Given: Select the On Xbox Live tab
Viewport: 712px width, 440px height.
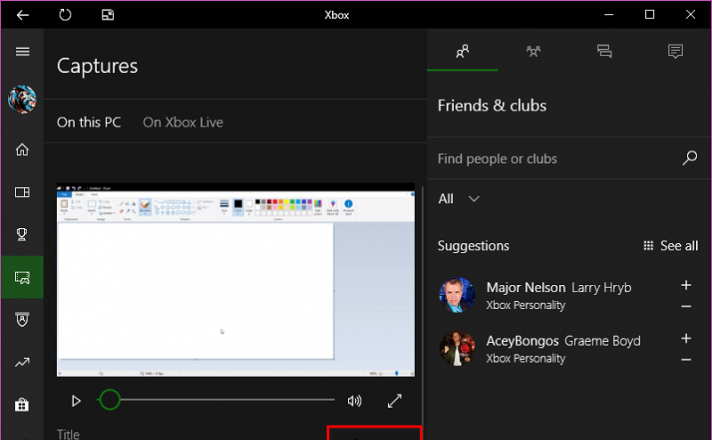Looking at the screenshot, I should coord(183,122).
